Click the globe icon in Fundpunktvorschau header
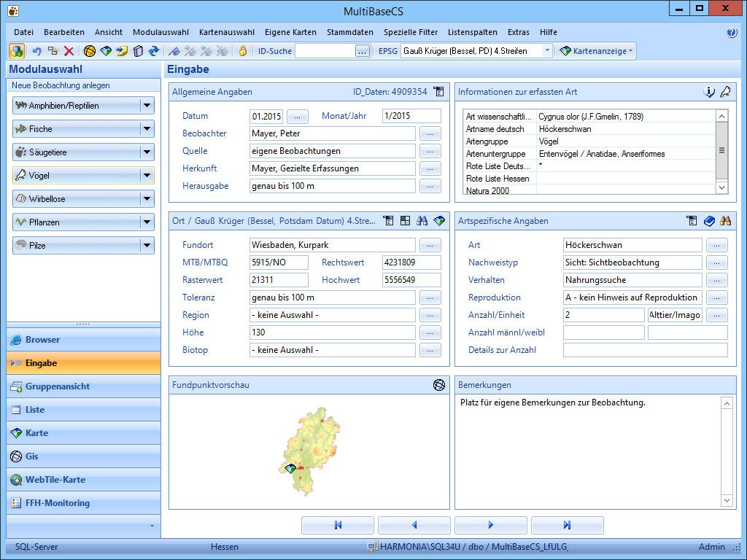This screenshot has height=560, width=747. pyautogui.click(x=439, y=385)
